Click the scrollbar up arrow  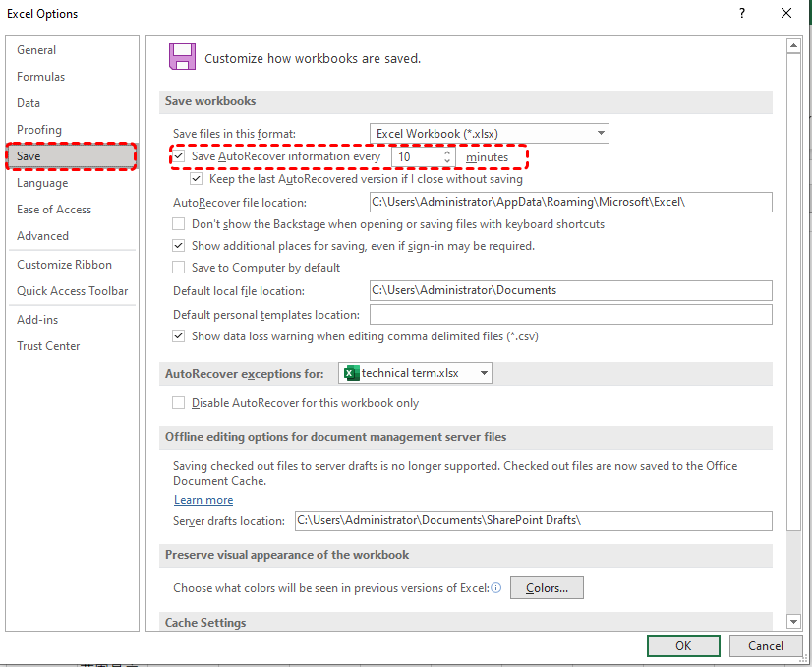[793, 46]
